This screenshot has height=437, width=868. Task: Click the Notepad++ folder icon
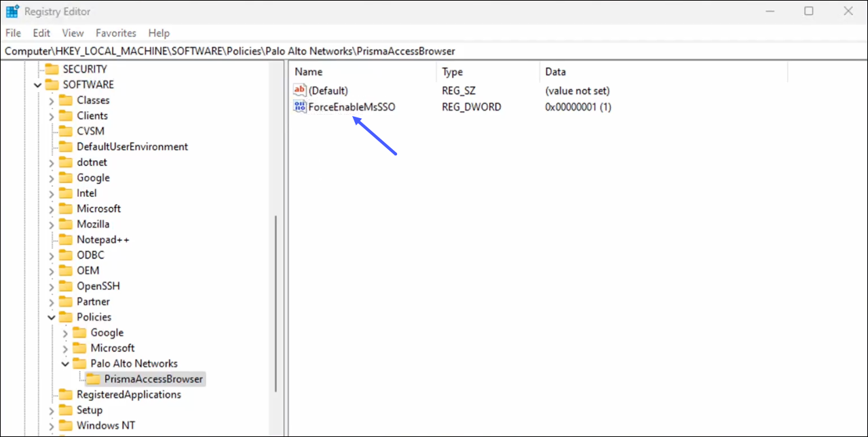coord(66,240)
